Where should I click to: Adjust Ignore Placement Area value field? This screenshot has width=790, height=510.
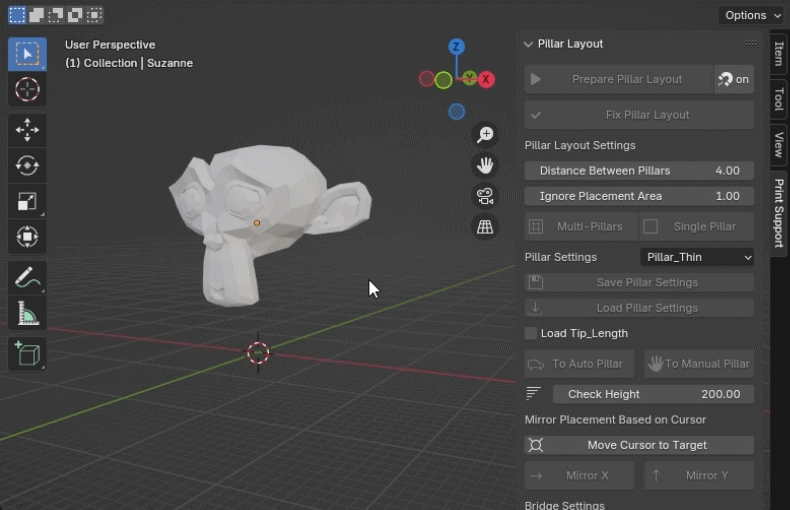pyautogui.click(x=639, y=196)
